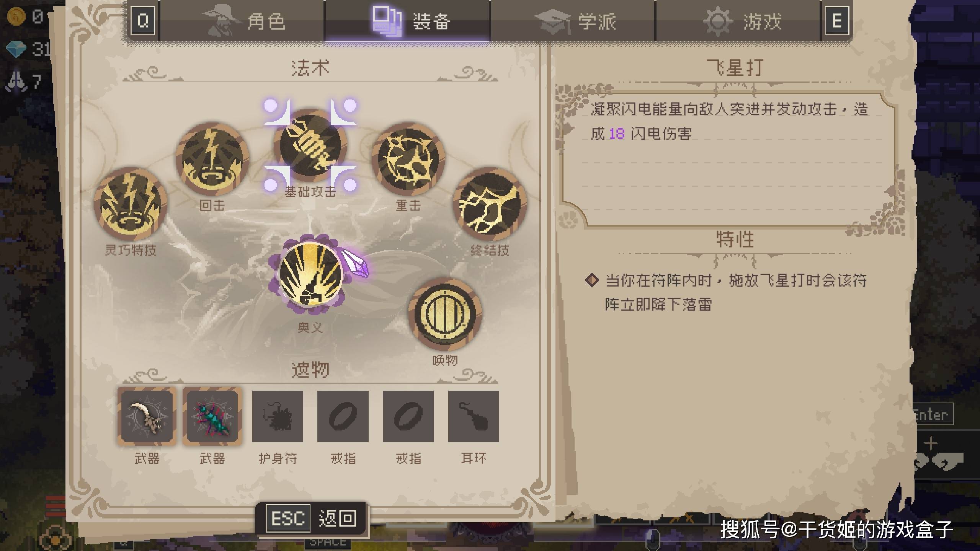Open the 游戏 settings tab
The height and width of the screenshot is (551, 980).
pos(738,21)
